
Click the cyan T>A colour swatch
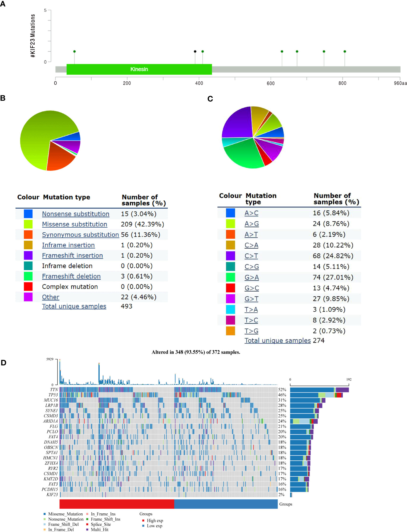230,310
